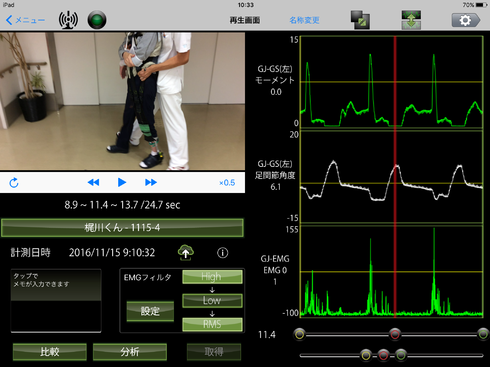Tap the yellow start handle on upper slider
This screenshot has height=367, width=490.
(x=300, y=334)
